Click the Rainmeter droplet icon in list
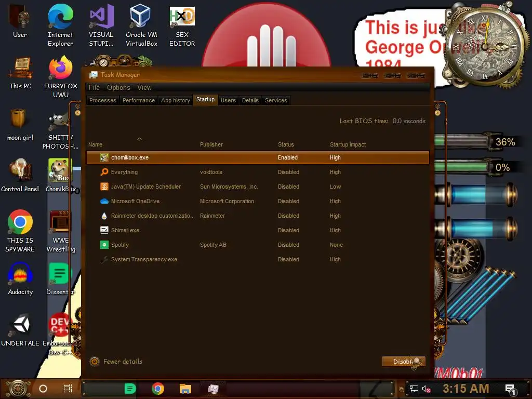The image size is (532, 399). pyautogui.click(x=104, y=216)
